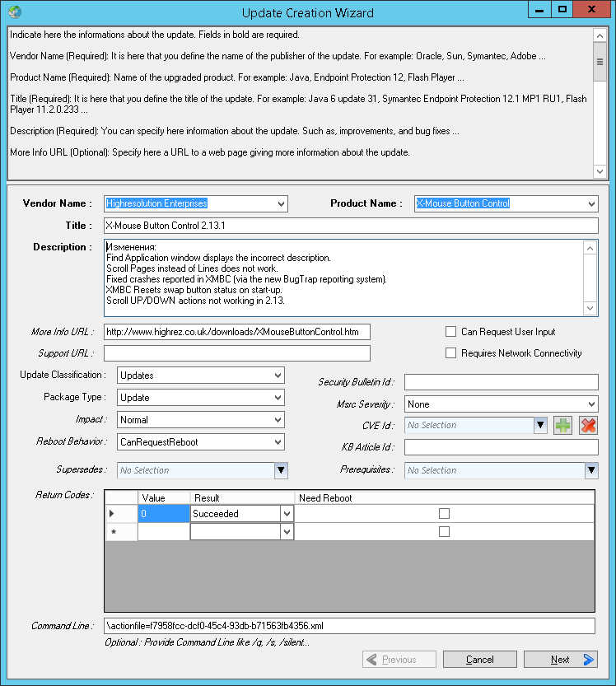Click the Description scroll down arrow
Viewport: 616px width, 686px height.
point(590,308)
